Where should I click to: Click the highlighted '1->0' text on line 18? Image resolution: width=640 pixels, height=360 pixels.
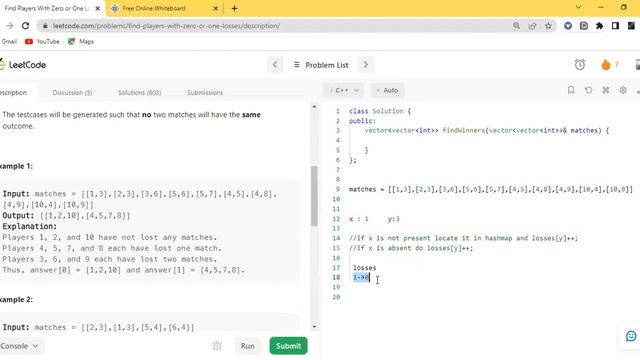361,278
